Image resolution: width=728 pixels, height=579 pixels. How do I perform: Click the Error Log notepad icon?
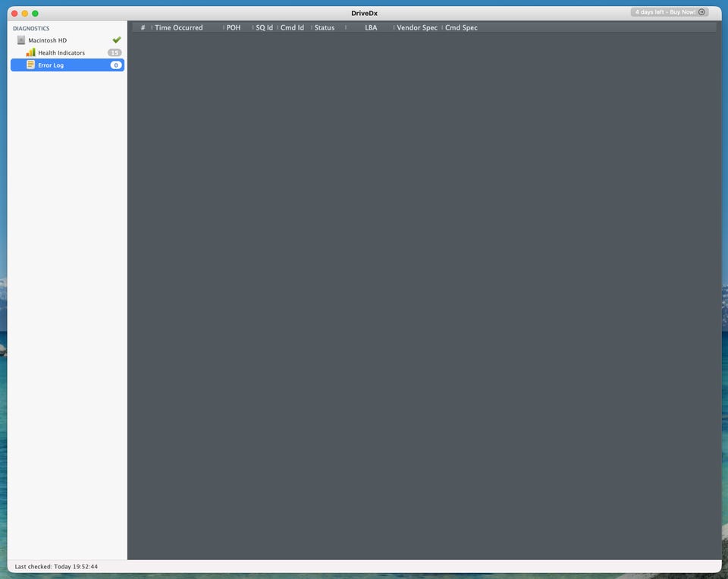[31, 65]
